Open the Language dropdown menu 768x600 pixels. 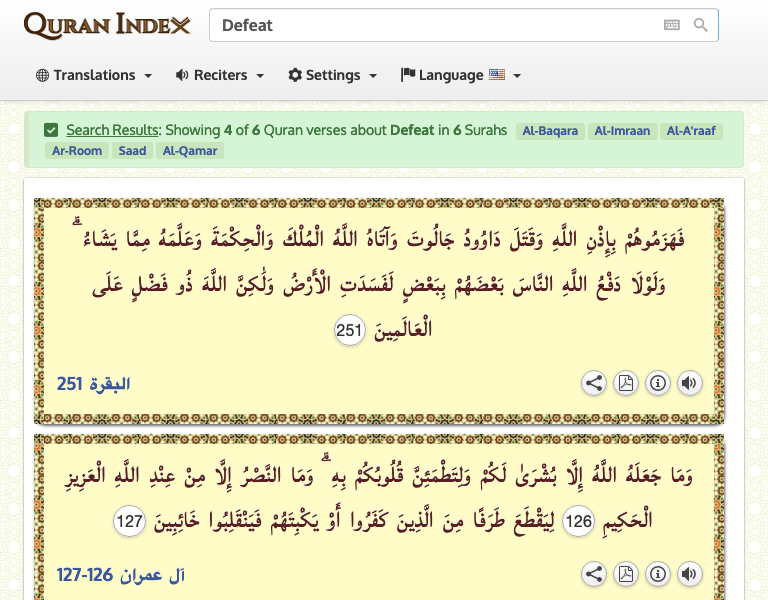pyautogui.click(x=461, y=75)
